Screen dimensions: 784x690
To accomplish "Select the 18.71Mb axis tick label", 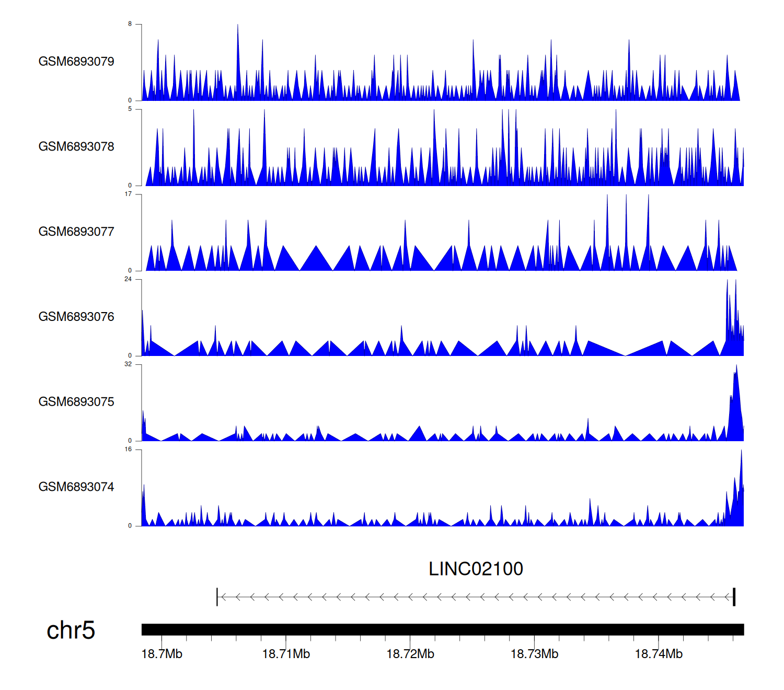I will pos(286,654).
